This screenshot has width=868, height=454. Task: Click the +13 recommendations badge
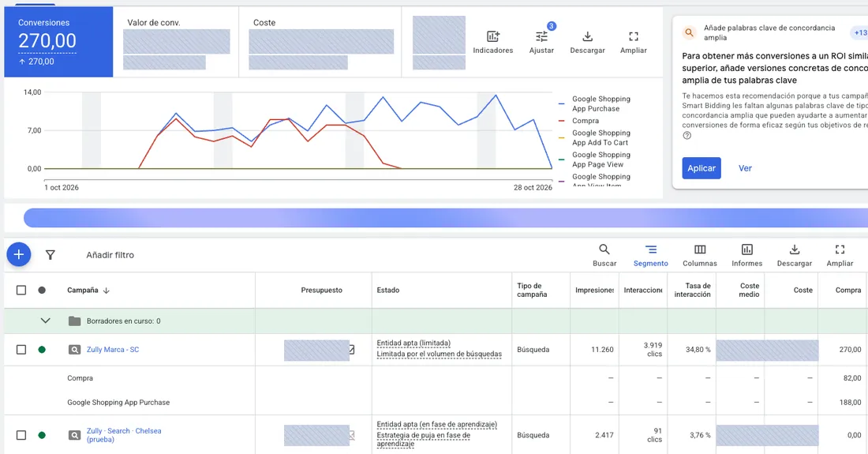point(859,32)
